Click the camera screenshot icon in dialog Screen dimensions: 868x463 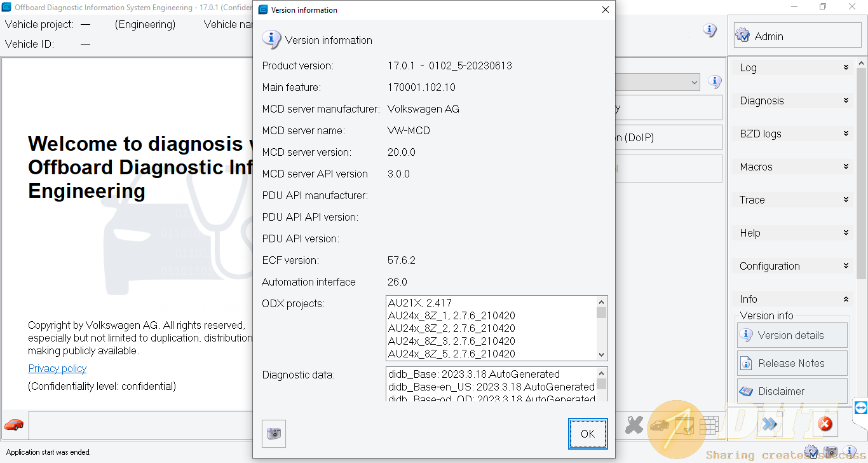(x=274, y=434)
